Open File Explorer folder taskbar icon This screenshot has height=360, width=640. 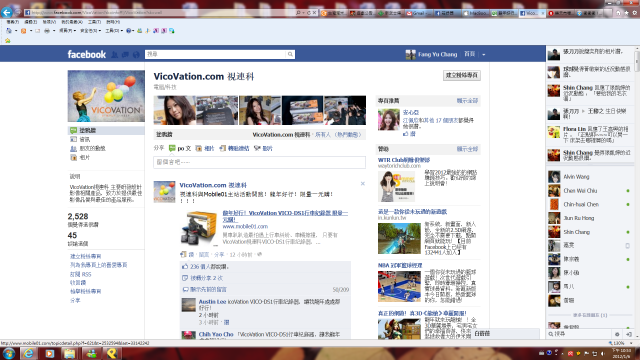(70, 353)
